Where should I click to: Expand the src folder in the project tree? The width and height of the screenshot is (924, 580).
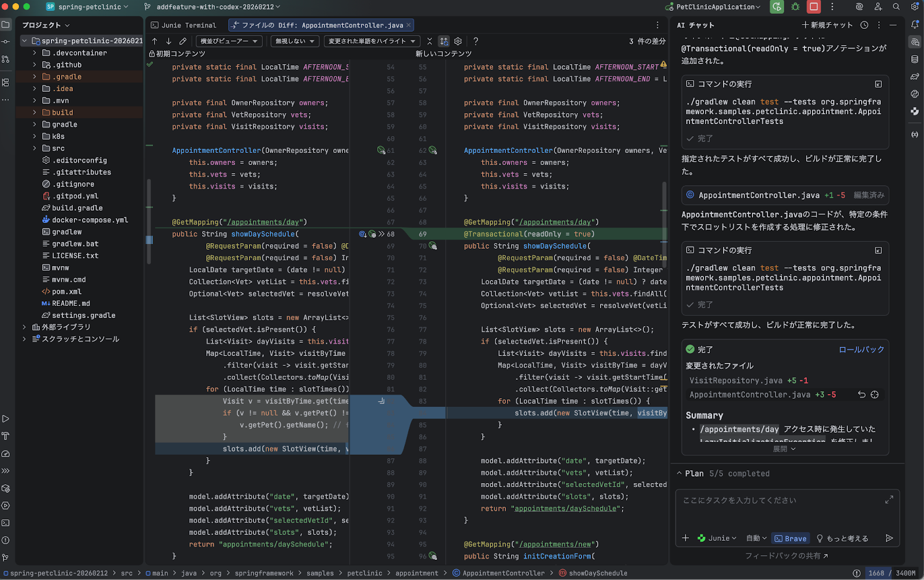click(35, 148)
